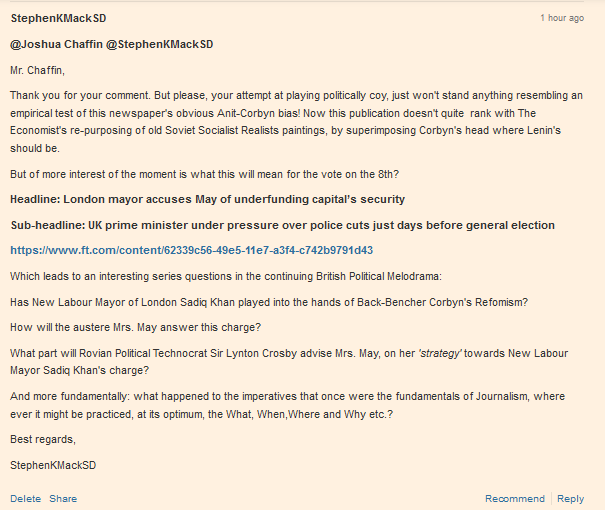Click the "1 hour ago" timestamp
This screenshot has width=605, height=510.
(561, 19)
